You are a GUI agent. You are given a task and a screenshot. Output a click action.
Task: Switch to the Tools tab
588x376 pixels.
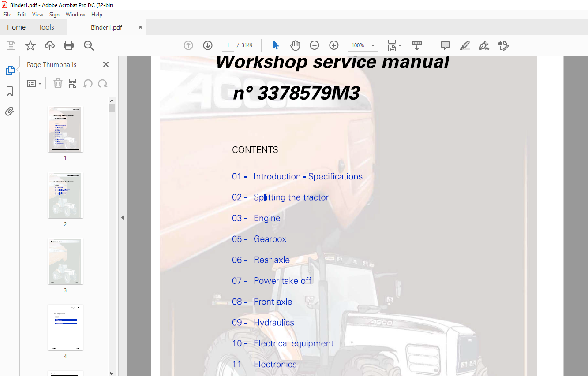(x=46, y=27)
